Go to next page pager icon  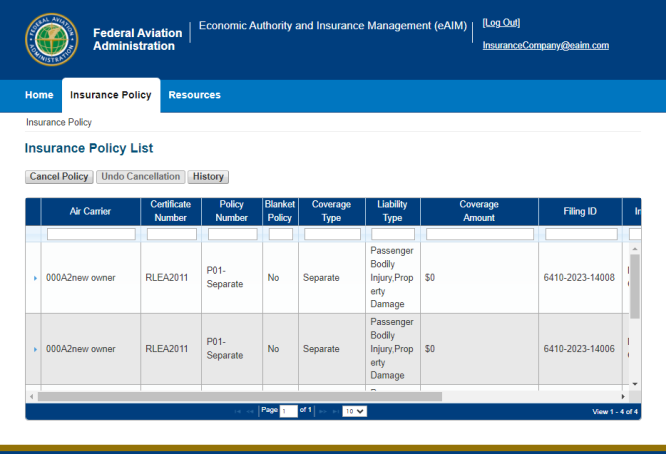(x=323, y=411)
